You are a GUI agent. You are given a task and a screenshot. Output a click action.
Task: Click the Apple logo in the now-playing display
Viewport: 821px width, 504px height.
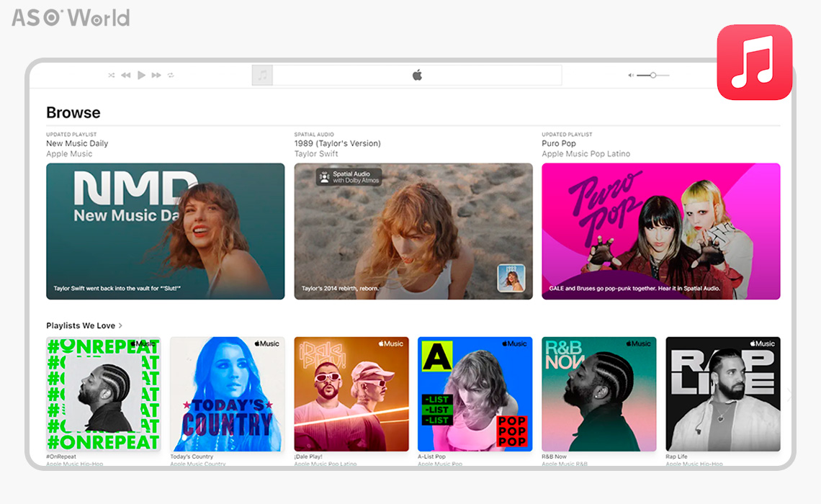(417, 76)
